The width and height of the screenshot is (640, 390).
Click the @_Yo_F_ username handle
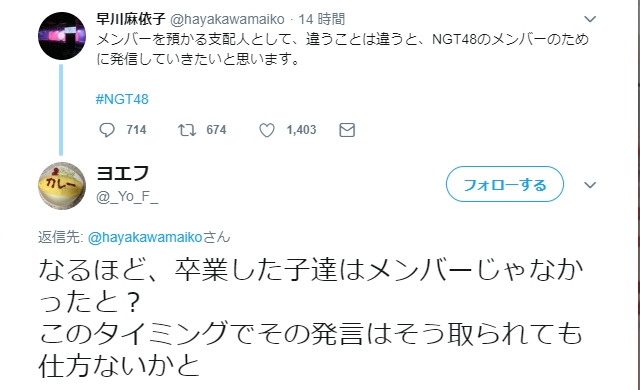[127, 197]
